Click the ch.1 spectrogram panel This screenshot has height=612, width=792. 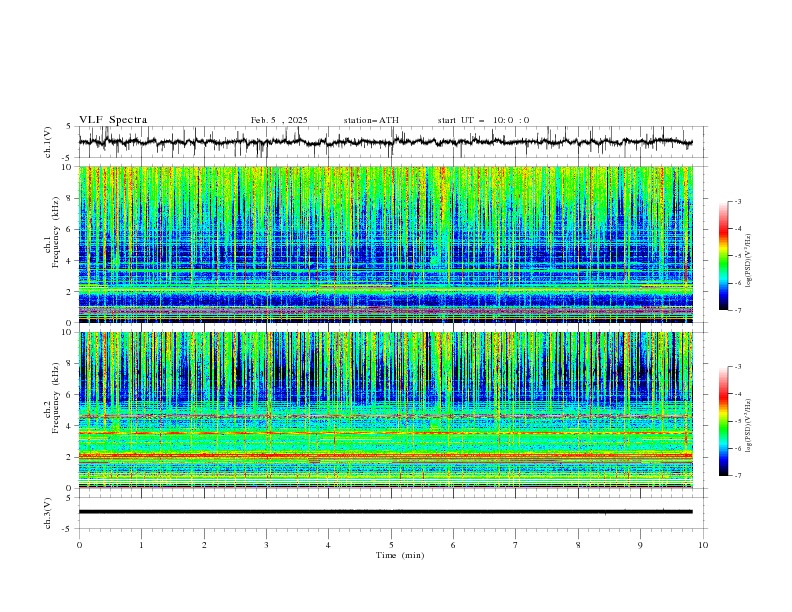tap(386, 244)
